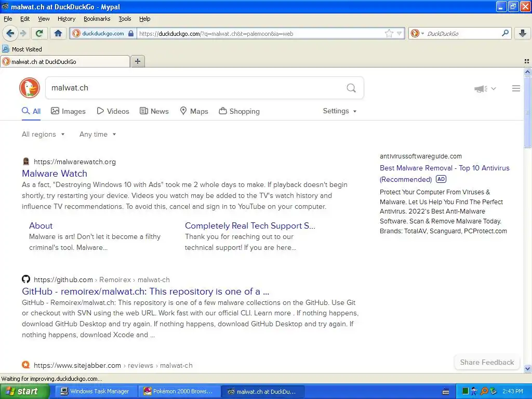
Task: Bookmark this page with the star icon
Action: (389, 33)
